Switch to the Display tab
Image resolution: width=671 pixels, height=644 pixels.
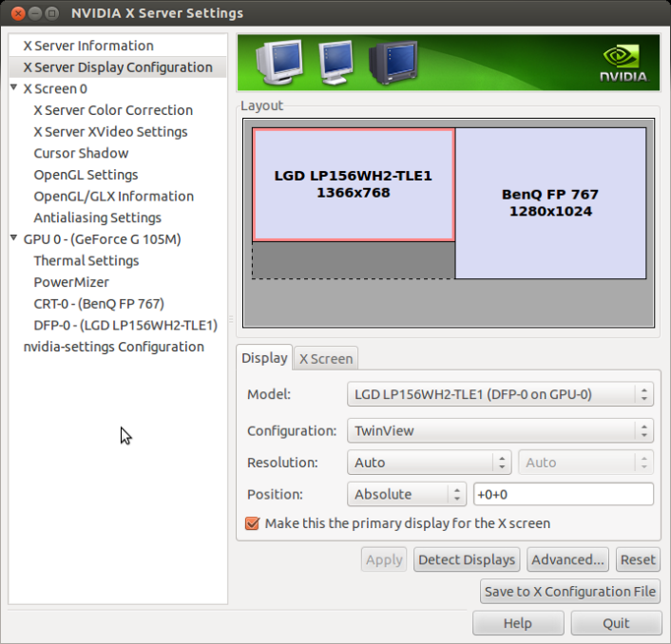coord(264,358)
